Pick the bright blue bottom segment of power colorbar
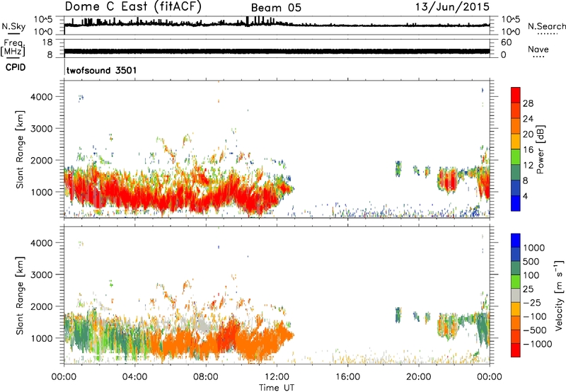 (x=516, y=204)
